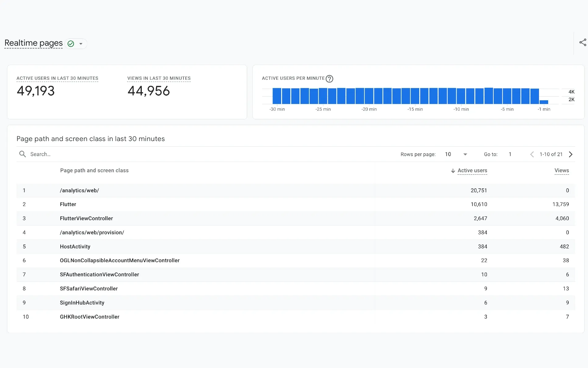Click the 1-10 of 21 pagination text

click(x=551, y=154)
